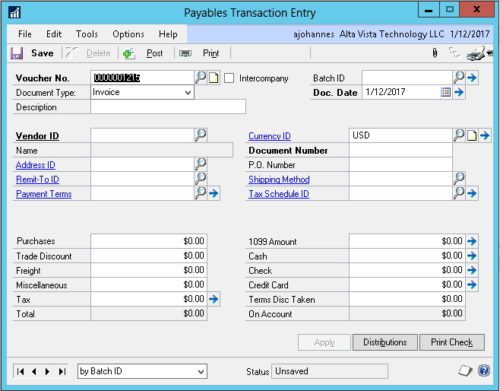Viewport: 500px width, 391px height.
Task: Open the Help menu
Action: click(168, 34)
